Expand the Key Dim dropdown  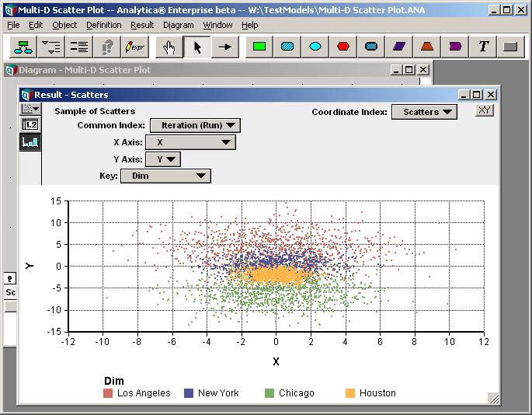coord(166,176)
